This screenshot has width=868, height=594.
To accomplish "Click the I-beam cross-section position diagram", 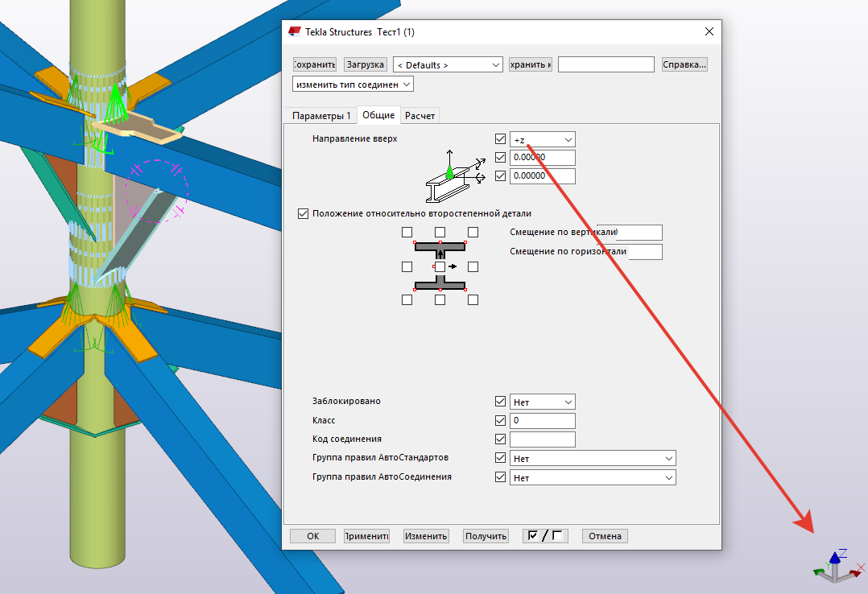I will [x=440, y=266].
